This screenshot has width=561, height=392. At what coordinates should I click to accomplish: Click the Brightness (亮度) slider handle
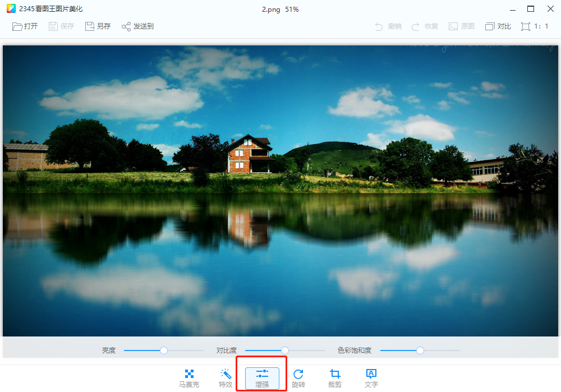[164, 351]
